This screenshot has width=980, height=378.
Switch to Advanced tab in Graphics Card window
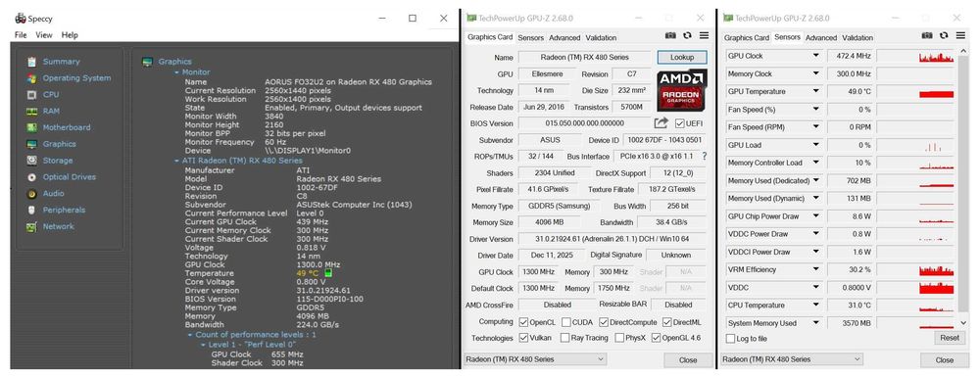coord(564,37)
